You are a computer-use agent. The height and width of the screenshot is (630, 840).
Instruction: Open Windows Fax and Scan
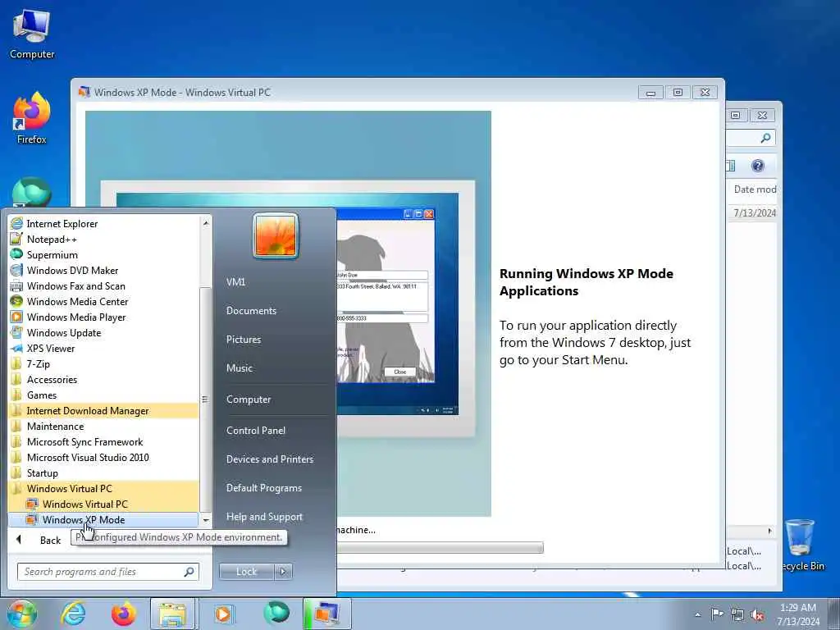pyautogui.click(x=75, y=285)
